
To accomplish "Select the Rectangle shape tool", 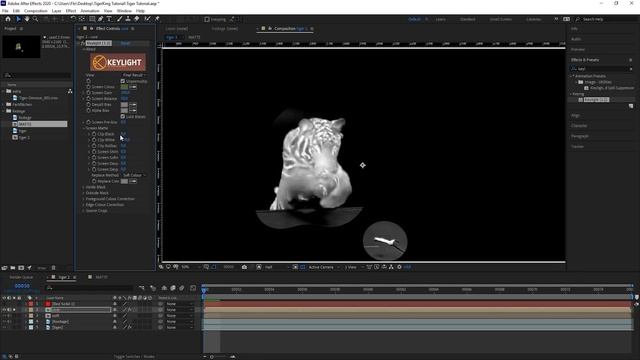I will coord(92,19).
